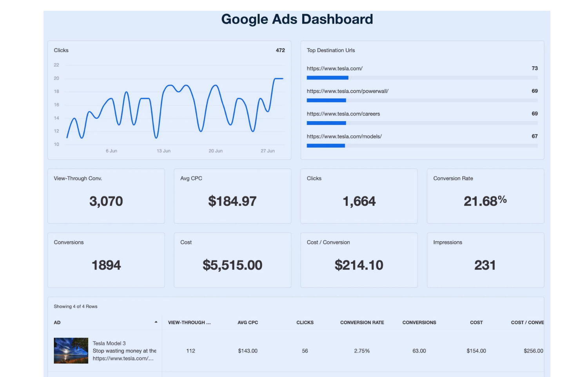Sort by CONVERSIONS column header
Screen dimensions: 588x377
[419, 323]
